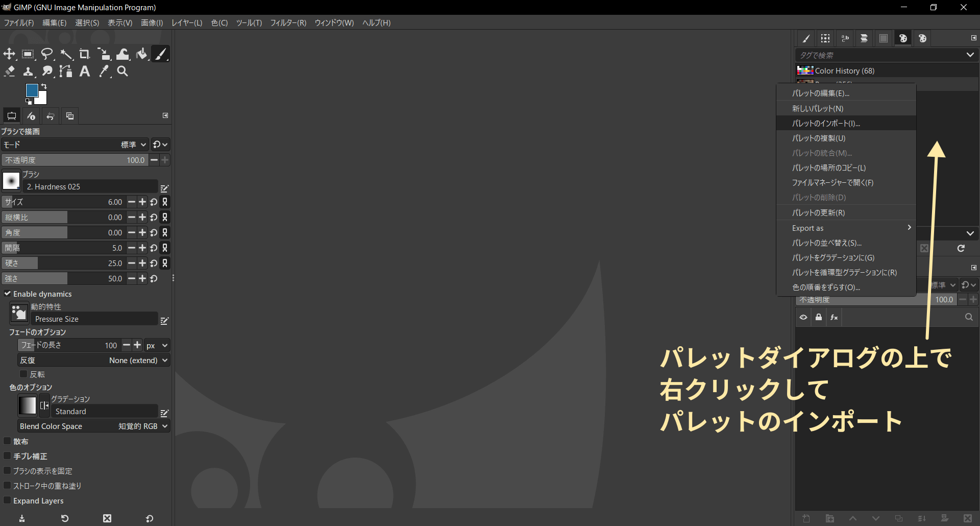The image size is (980, 526).
Task: Open the Brushes tab in right dock
Action: coord(806,38)
